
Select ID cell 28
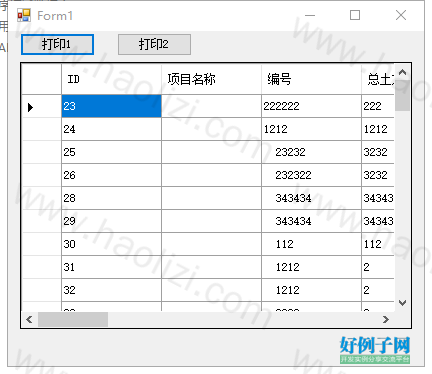coord(111,198)
